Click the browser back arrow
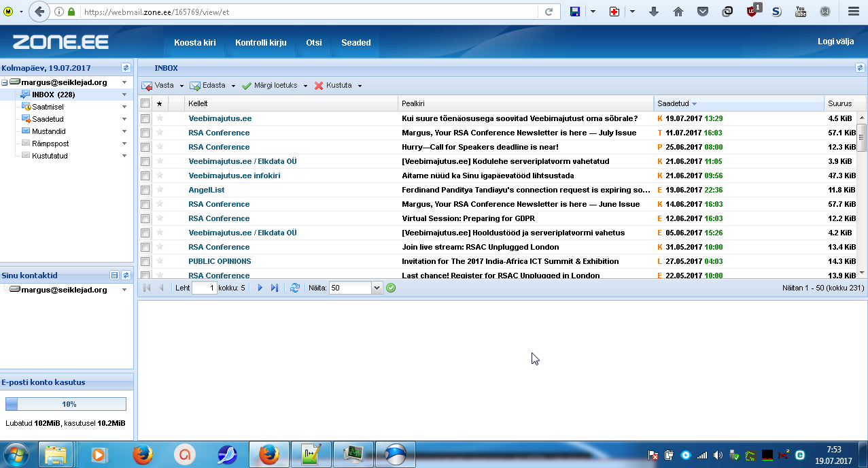The width and height of the screenshot is (868, 468). tap(39, 12)
